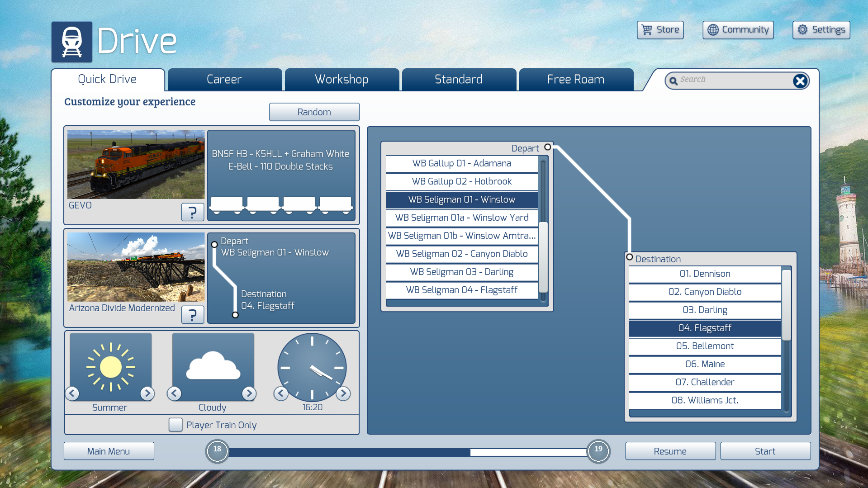Open the Workshop tab

[x=342, y=80]
